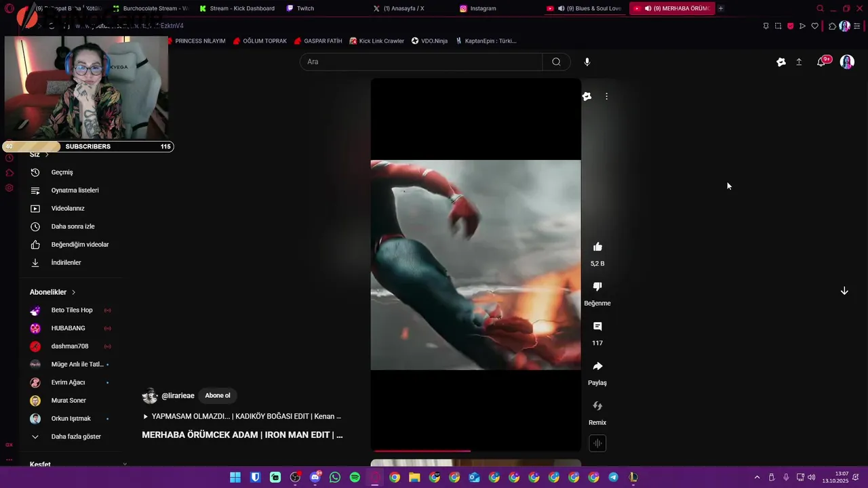
Task: Open the HUBABANG subscription channel
Action: click(x=71, y=328)
